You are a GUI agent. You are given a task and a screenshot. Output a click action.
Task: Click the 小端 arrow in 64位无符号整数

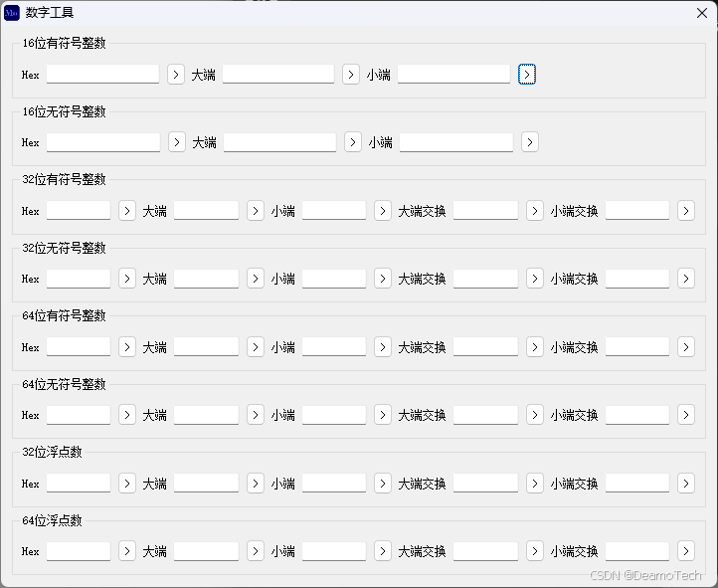(x=383, y=415)
